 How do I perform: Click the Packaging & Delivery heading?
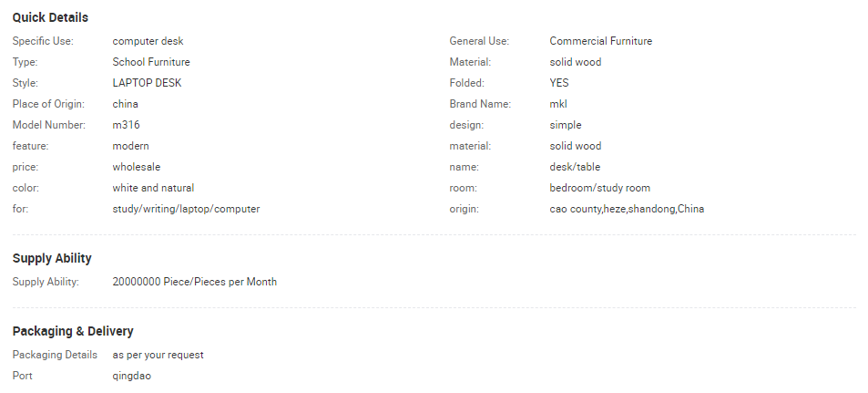[73, 331]
